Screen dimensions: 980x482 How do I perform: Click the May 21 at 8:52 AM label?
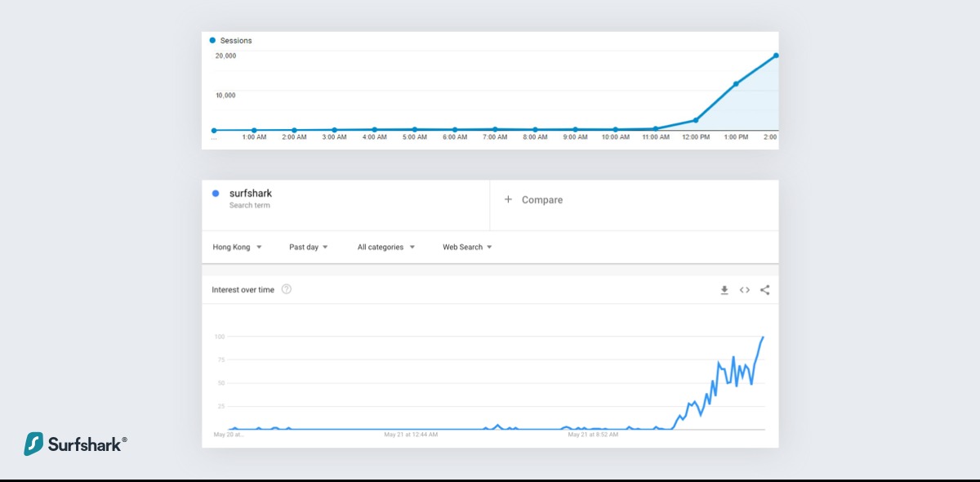pos(594,435)
